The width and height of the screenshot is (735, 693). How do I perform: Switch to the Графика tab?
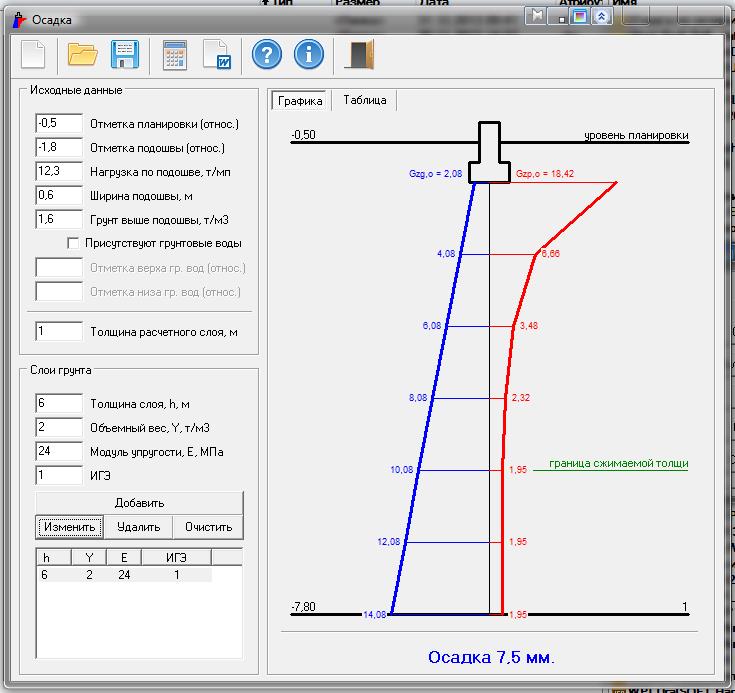300,101
